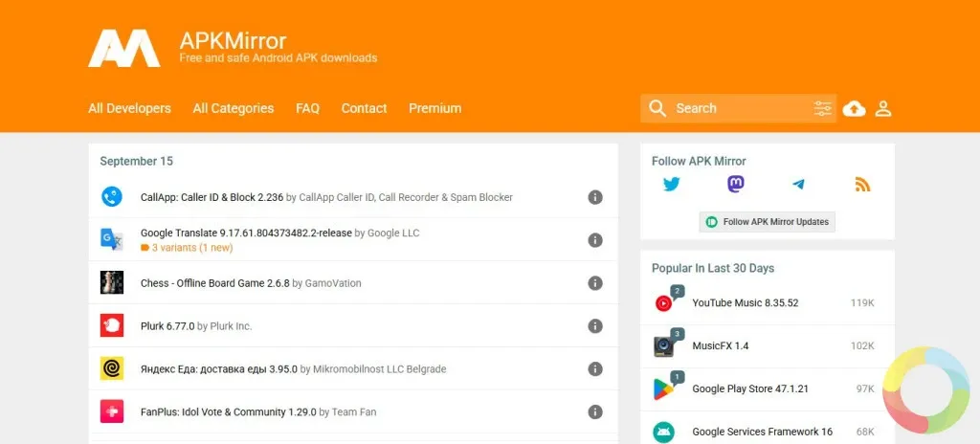
Task: Show info for Google Translate row
Action: pyautogui.click(x=595, y=240)
